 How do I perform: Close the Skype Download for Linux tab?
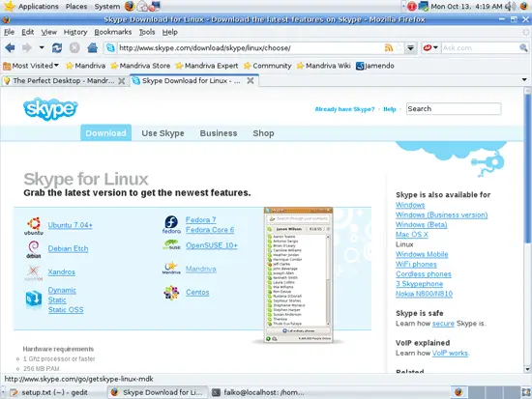[251, 81]
